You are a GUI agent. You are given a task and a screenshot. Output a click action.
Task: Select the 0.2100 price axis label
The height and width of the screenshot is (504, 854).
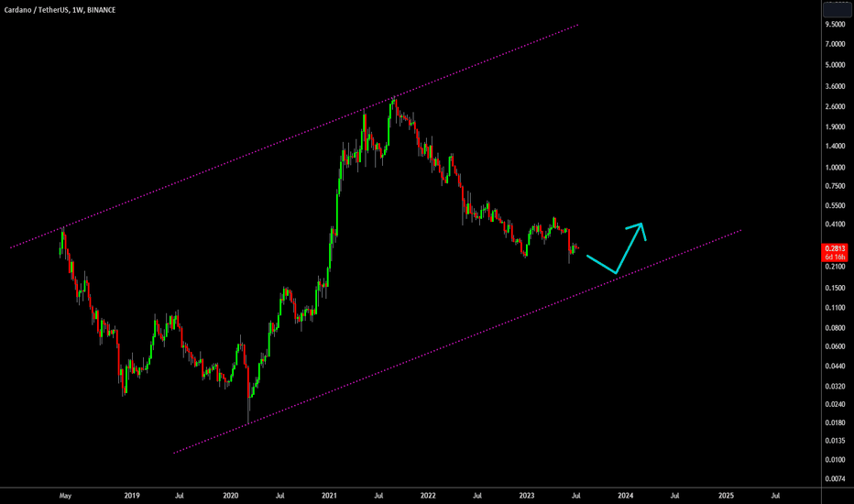(x=835, y=267)
